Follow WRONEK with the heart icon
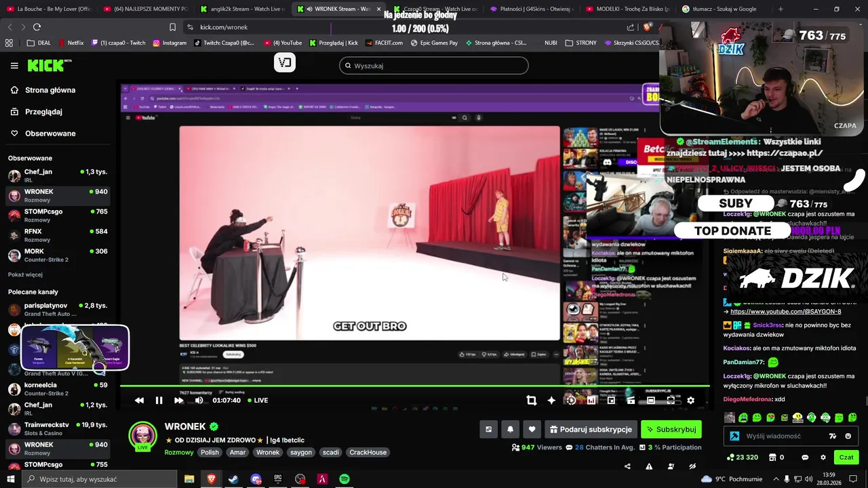Viewport: 868px width, 488px height. coord(532,430)
